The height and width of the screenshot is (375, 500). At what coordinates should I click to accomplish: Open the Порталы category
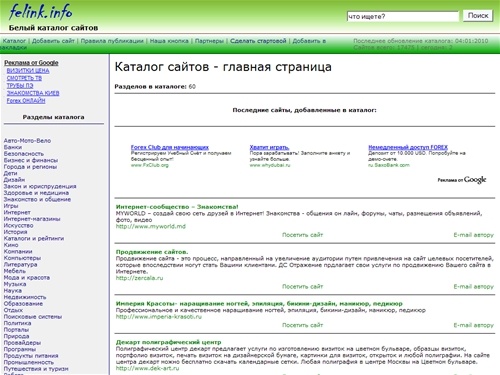point(16,330)
